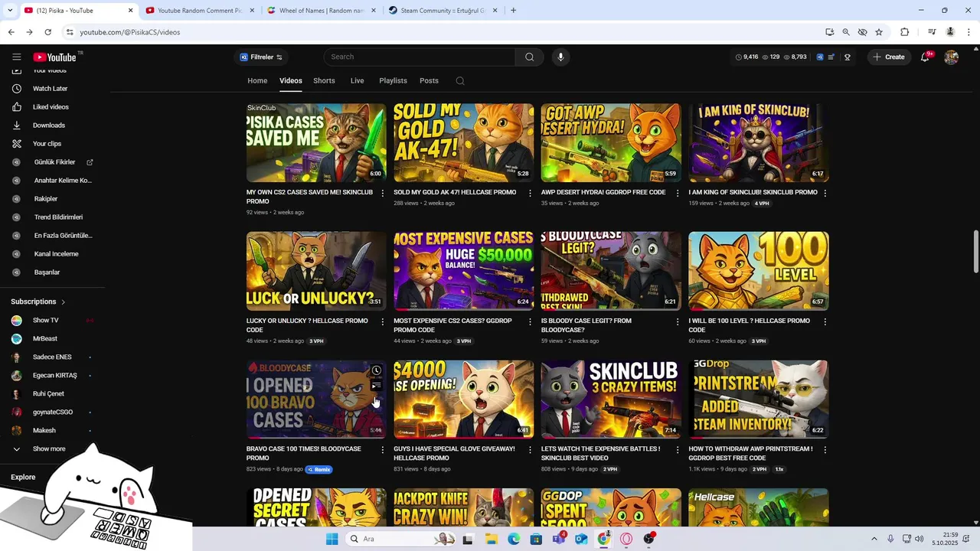Open the notifications bell
The width and height of the screenshot is (980, 551).
tap(925, 57)
